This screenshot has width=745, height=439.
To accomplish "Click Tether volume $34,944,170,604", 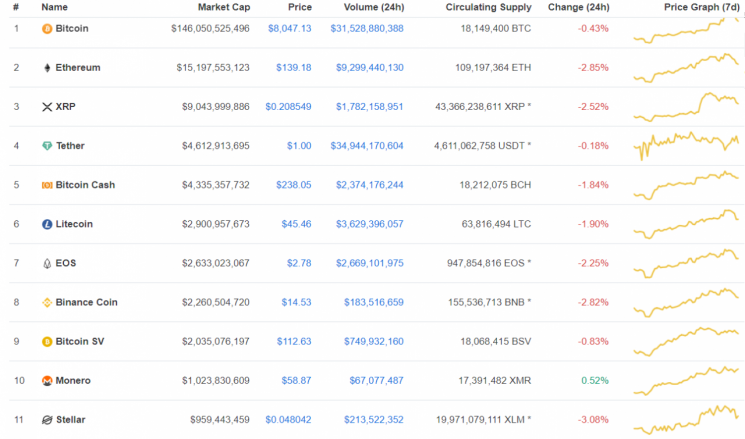I will (x=367, y=146).
